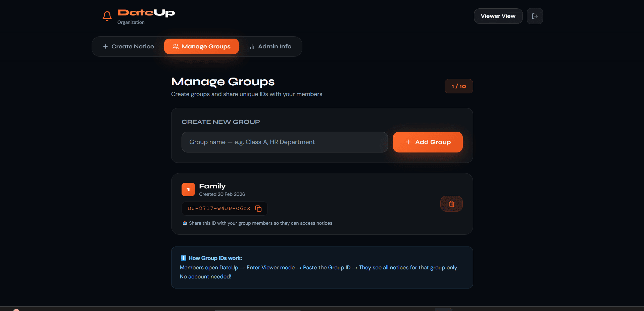Click the plus icon on Create Notice tab
644x311 pixels.
tap(105, 46)
